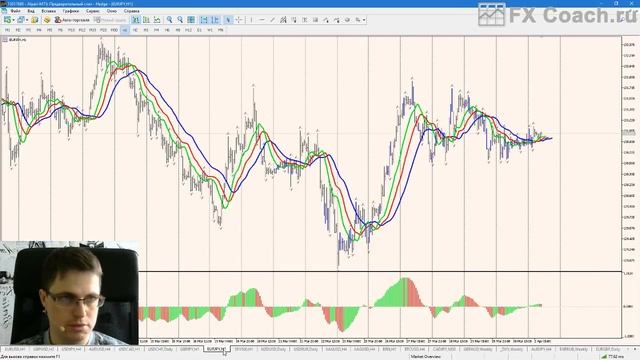Select the highlighted H1 timeframe
This screenshot has width=640, height=360.
tap(124, 30)
